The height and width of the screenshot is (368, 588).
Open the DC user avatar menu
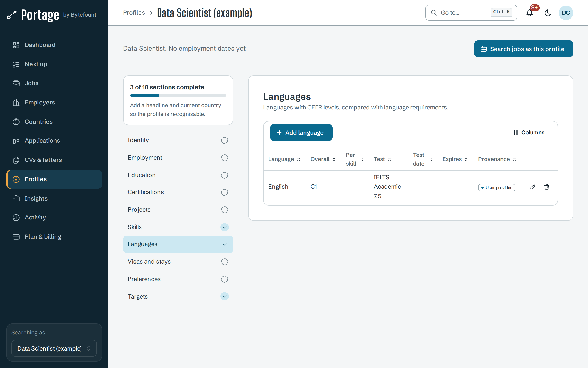[x=566, y=13]
